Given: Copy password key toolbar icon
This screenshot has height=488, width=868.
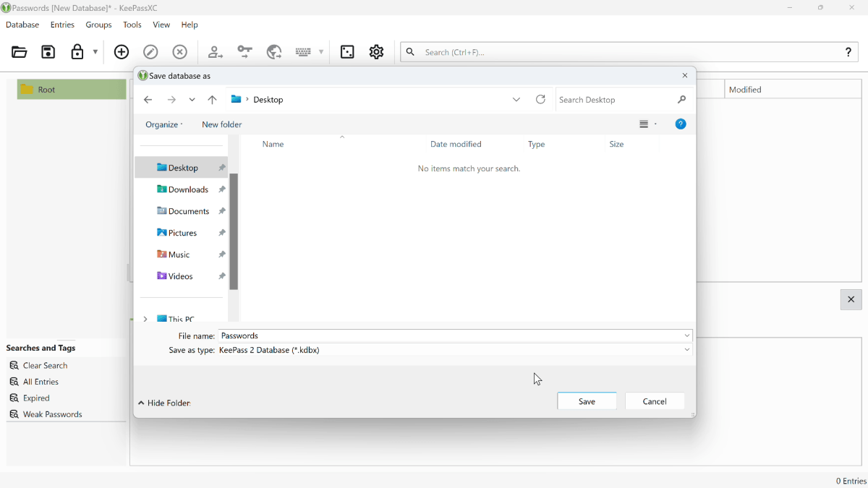Looking at the screenshot, I should pyautogui.click(x=245, y=52).
